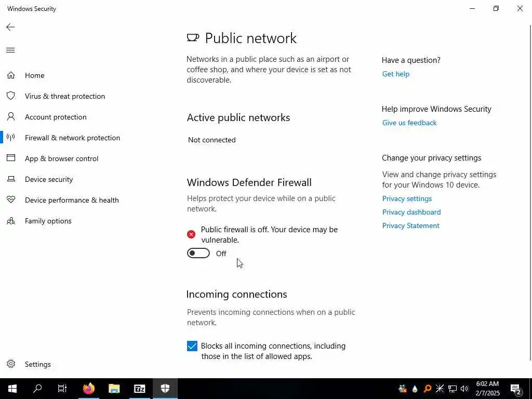This screenshot has height=399, width=532.
Task: Click the Family options people icon
Action: [11, 221]
